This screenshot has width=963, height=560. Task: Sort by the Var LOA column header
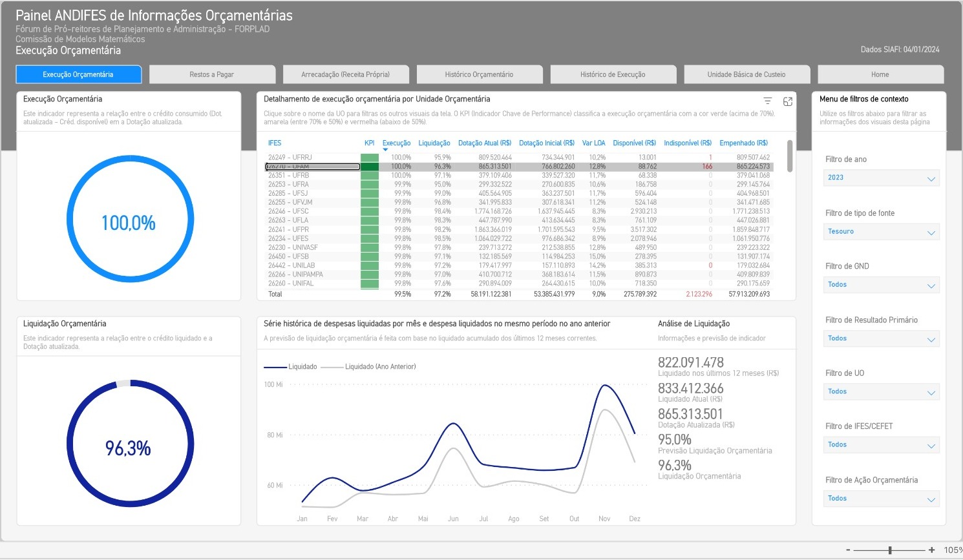(594, 143)
